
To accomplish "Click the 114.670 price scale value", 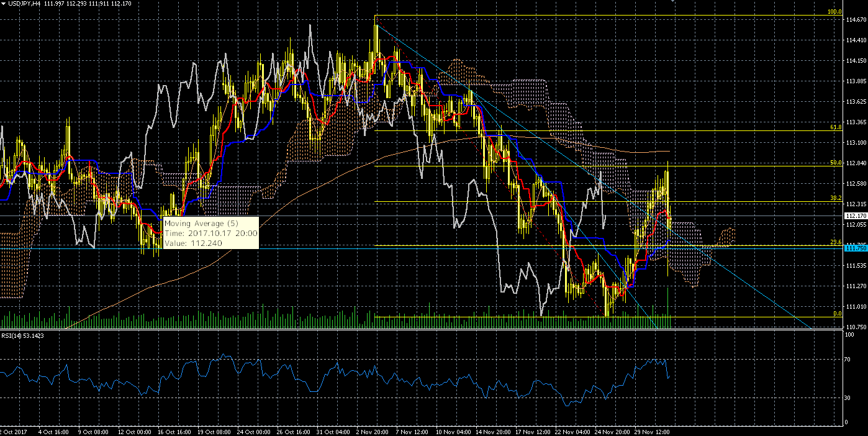I will (x=856, y=20).
